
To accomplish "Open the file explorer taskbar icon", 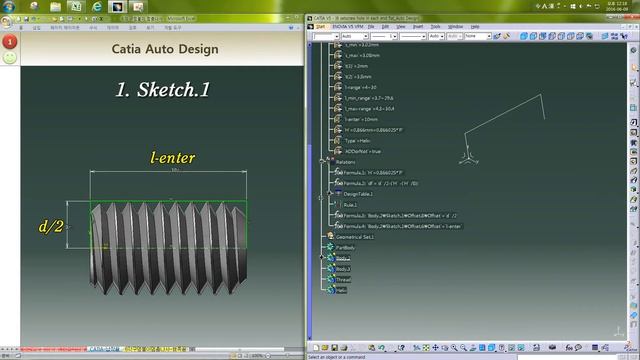I will point(55,6).
